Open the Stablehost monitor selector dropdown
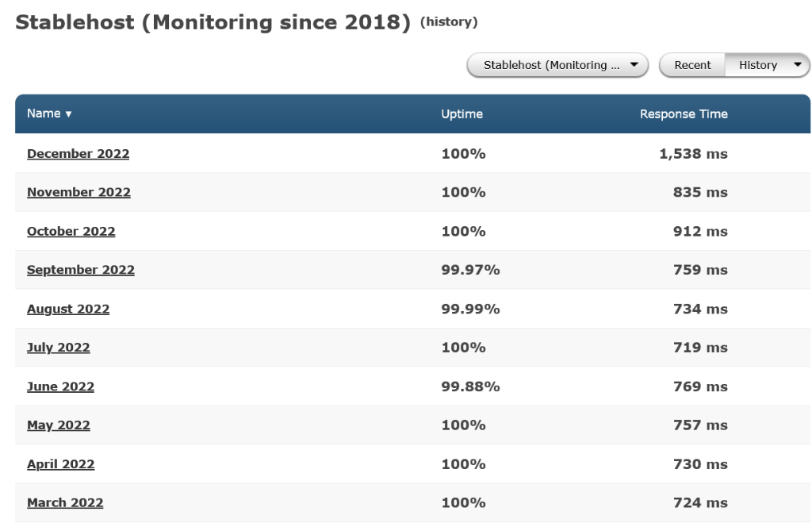Screen dimensions: 812x523 click(x=557, y=65)
